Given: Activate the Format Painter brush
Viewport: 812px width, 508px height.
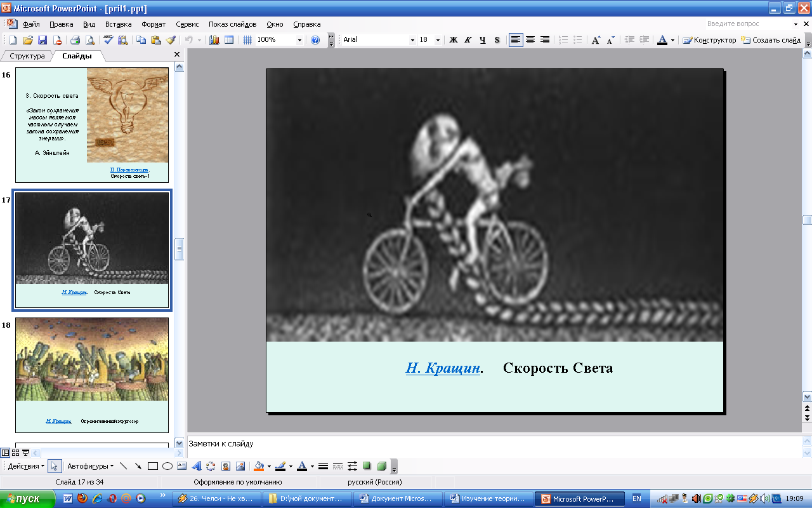Looking at the screenshot, I should click(x=170, y=39).
